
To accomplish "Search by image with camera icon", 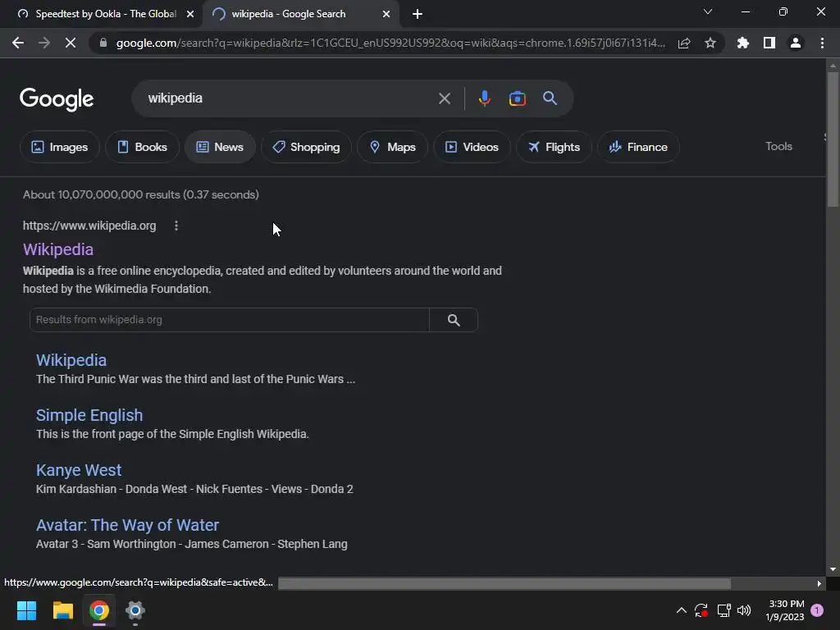I will [517, 98].
